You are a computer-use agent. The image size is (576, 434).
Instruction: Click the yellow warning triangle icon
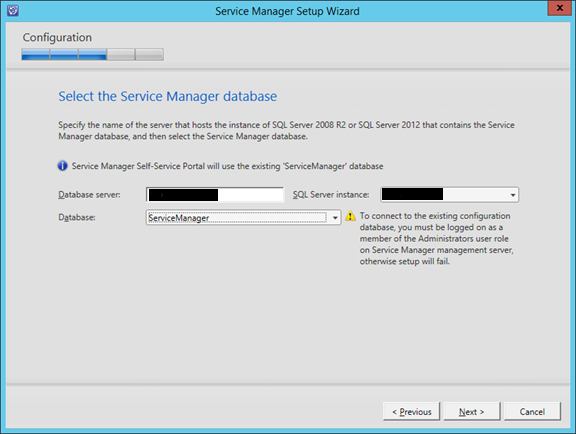(x=350, y=216)
